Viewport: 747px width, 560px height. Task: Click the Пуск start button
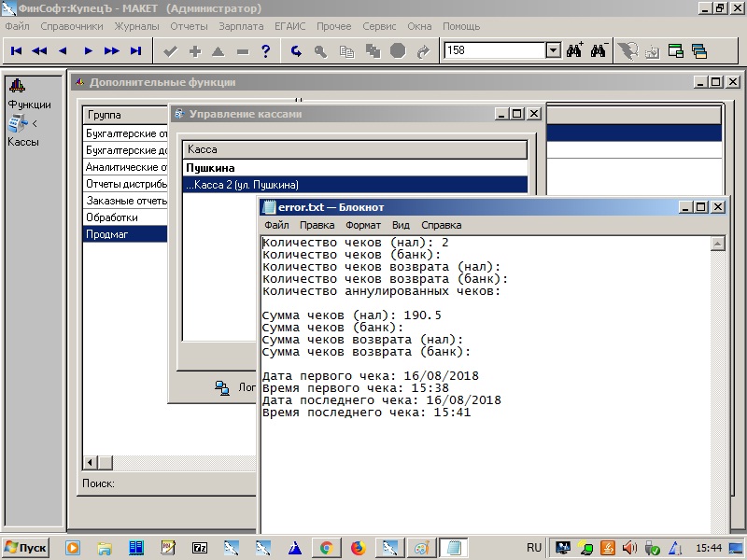26,548
